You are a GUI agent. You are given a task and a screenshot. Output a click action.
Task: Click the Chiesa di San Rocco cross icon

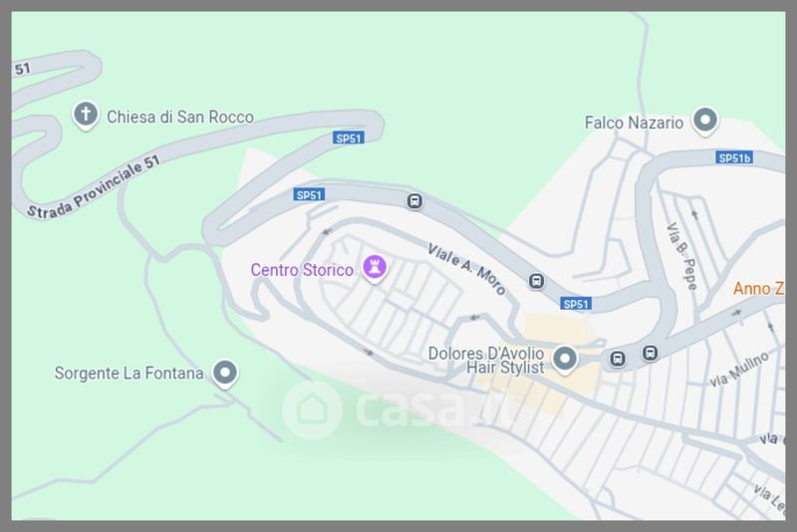86,115
